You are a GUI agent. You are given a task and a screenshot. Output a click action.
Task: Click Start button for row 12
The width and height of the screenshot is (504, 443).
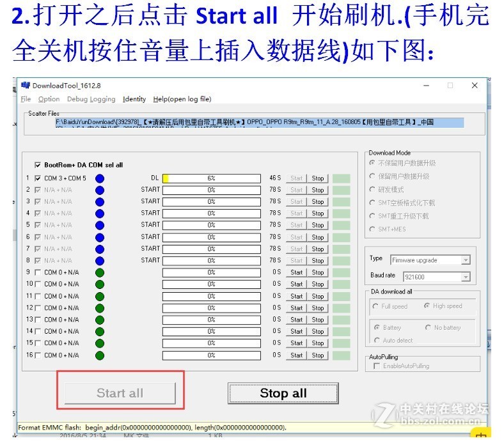[x=296, y=308]
